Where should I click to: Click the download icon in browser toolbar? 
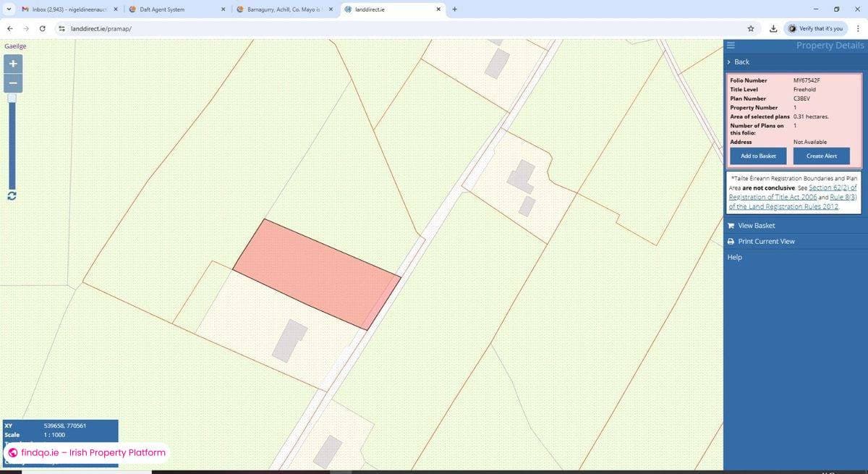773,28
